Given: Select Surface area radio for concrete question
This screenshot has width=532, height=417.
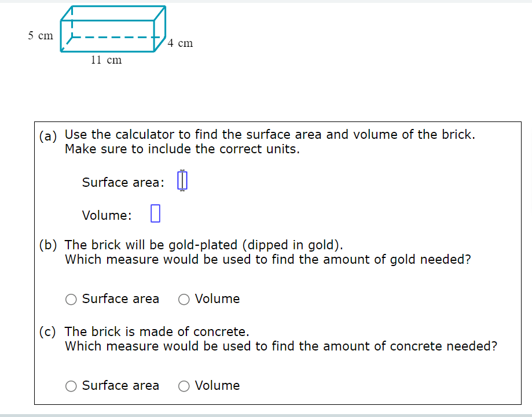Looking at the screenshot, I should pos(71,386).
